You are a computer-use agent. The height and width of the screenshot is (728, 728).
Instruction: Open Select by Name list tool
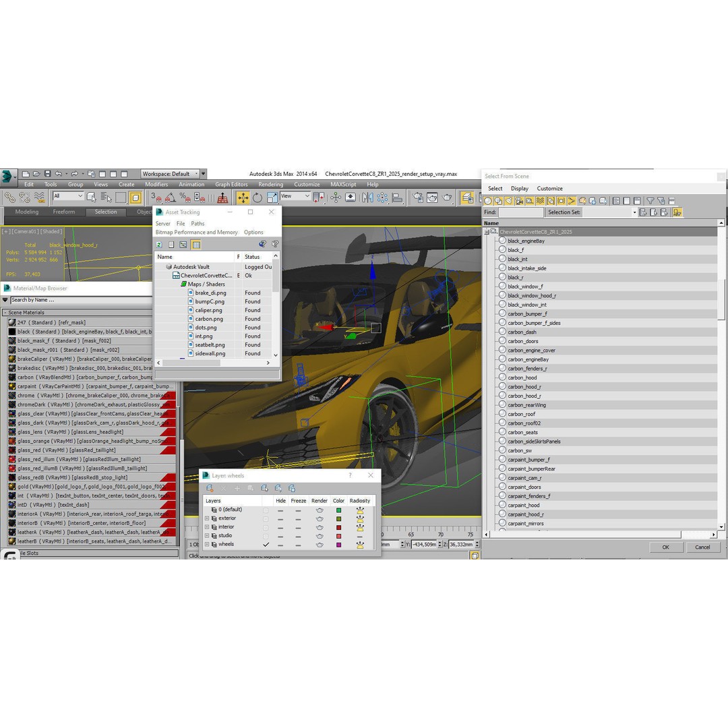coord(107,198)
